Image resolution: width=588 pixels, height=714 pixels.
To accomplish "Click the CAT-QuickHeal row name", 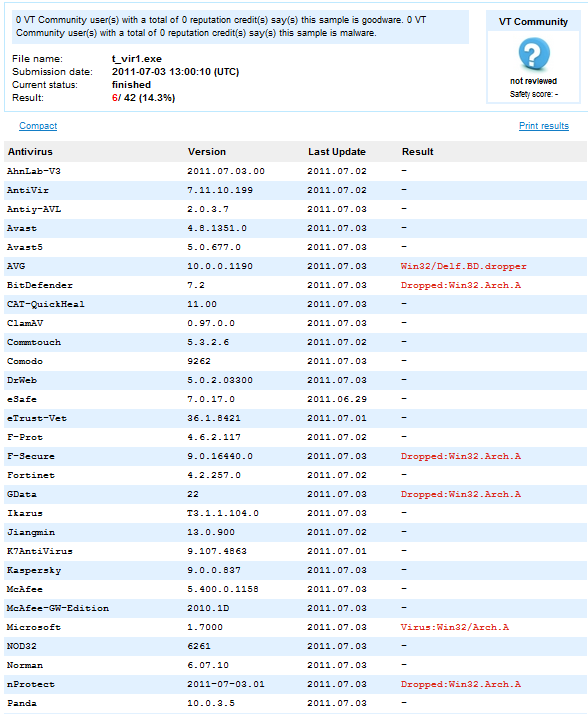I will point(46,304).
